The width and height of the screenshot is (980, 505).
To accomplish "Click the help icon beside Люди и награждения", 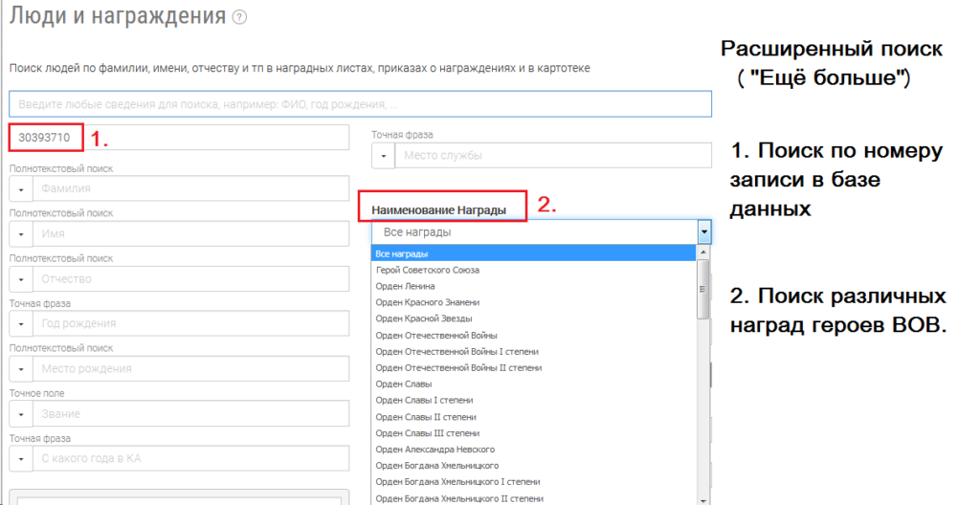I will pyautogui.click(x=239, y=17).
